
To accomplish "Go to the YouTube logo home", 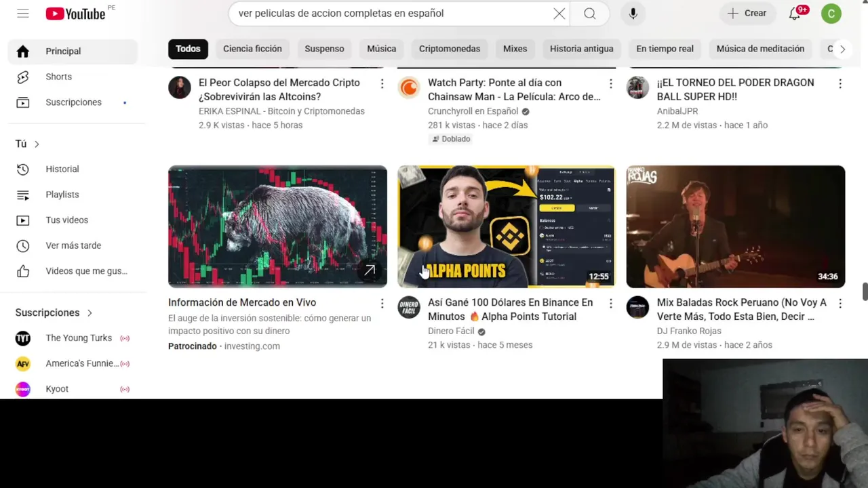I will [75, 14].
